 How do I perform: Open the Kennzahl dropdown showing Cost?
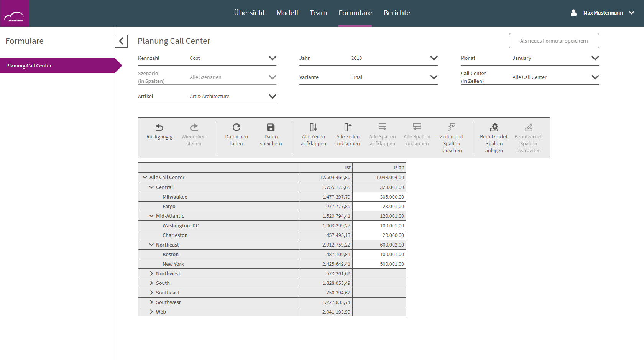pos(207,58)
